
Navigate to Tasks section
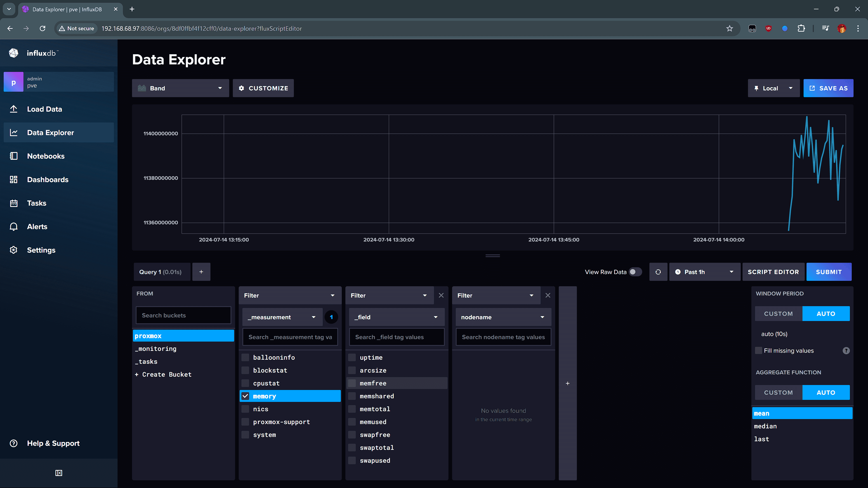36,203
